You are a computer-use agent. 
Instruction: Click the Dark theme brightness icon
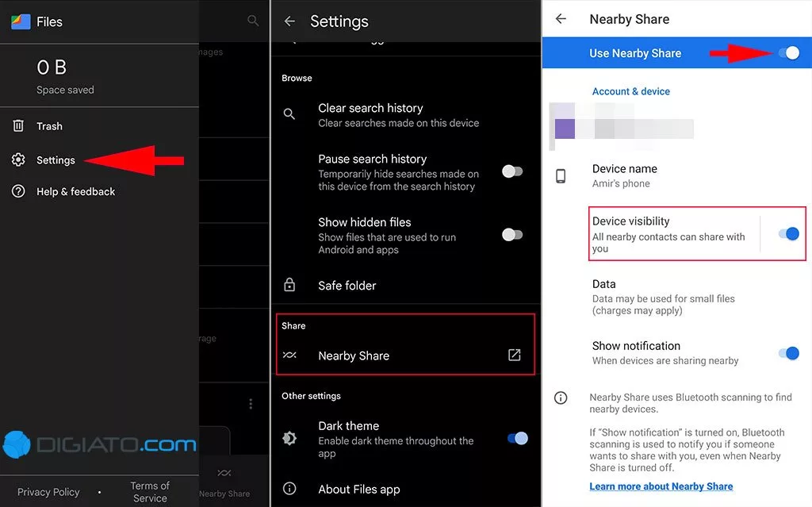point(289,438)
